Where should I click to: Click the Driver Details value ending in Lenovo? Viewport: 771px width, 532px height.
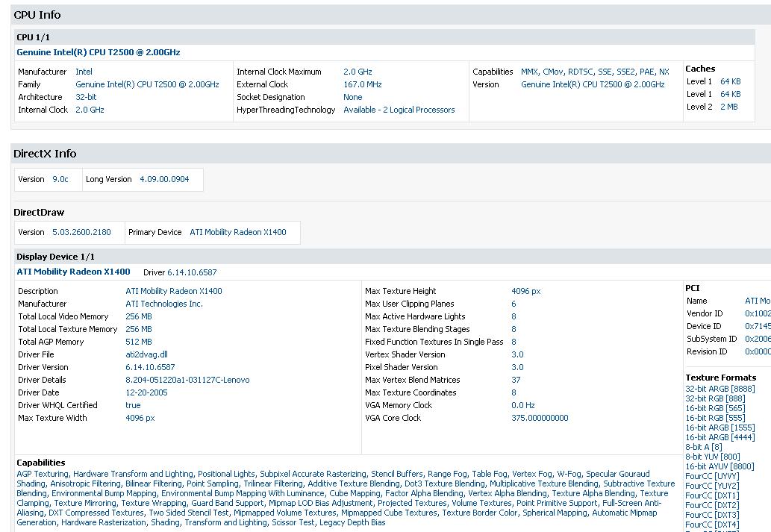pyautogui.click(x=187, y=380)
